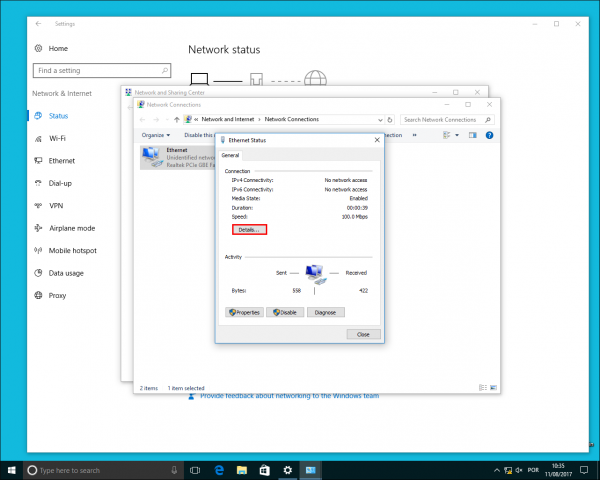Open Organize menu in Network Connections
The width and height of the screenshot is (600, 480).
pyautogui.click(x=156, y=135)
